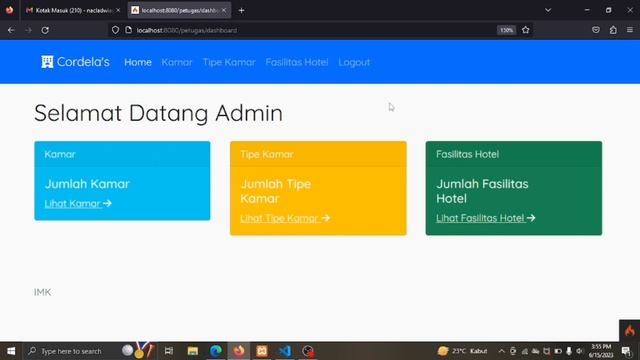This screenshot has height=360, width=640.
Task: Click the Selamat Datang Admin heading
Action: pyautogui.click(x=158, y=113)
